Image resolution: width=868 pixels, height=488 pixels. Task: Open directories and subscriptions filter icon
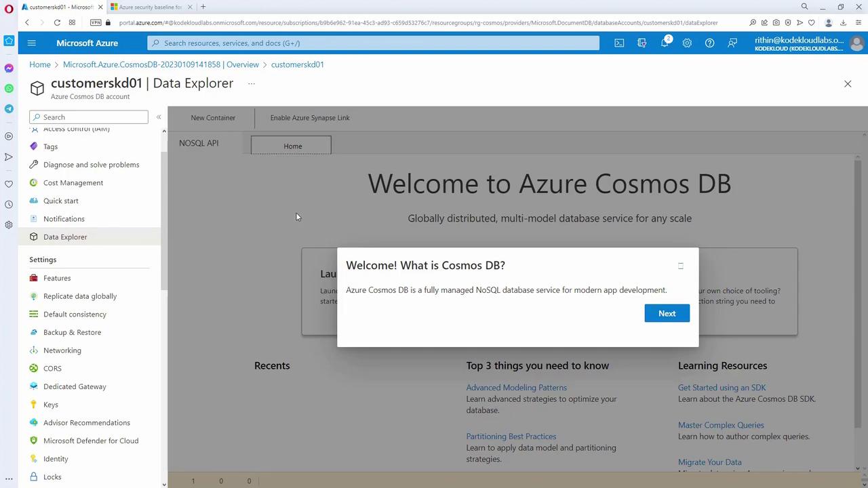pos(642,43)
